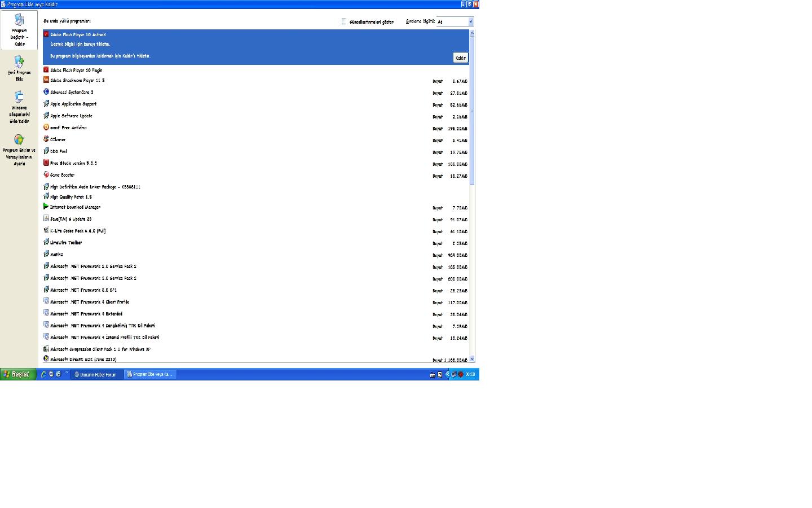
Task: Click the 196.00MB size of avast! Free Antivirus
Action: point(457,129)
